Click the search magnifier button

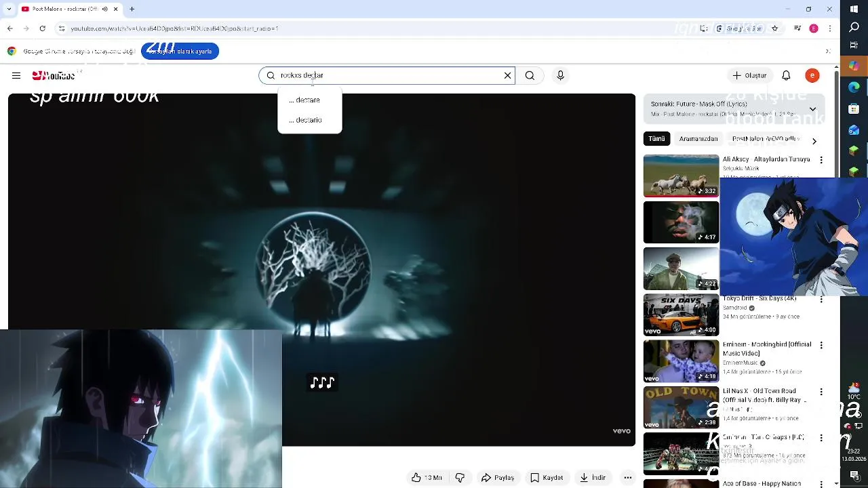[530, 76]
